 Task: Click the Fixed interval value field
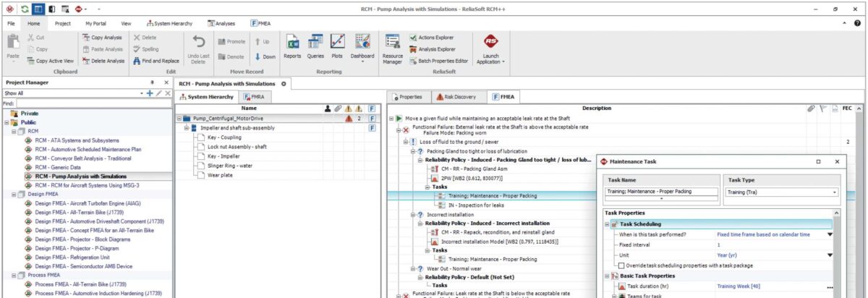[774, 245]
